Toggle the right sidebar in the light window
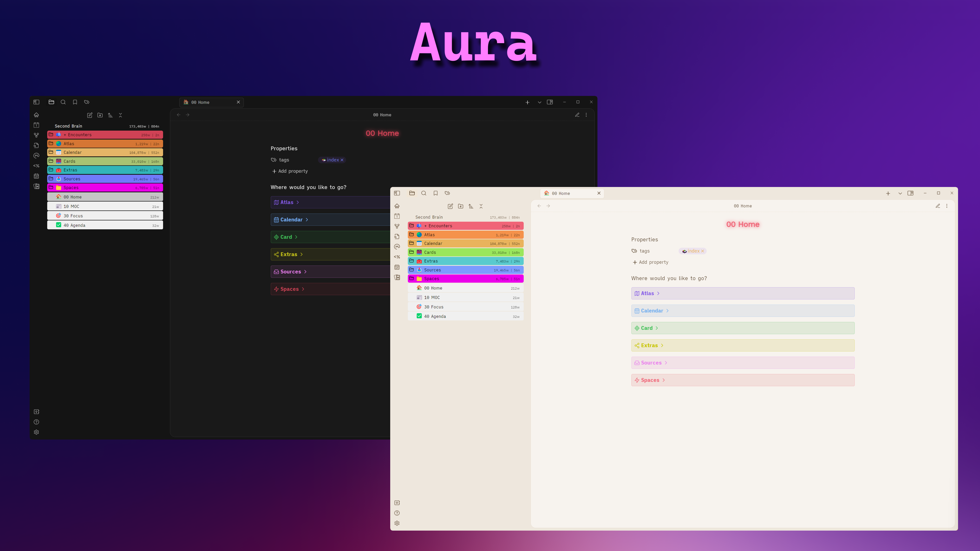 pos(910,193)
